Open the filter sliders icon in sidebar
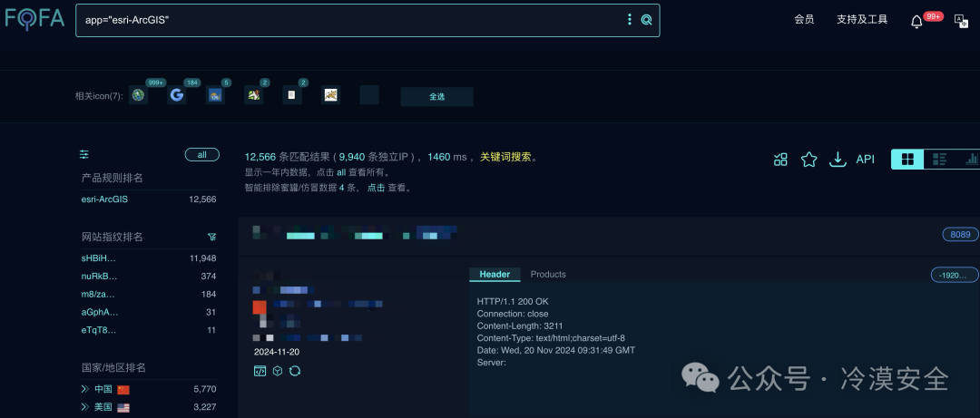The width and height of the screenshot is (980, 418). [84, 154]
